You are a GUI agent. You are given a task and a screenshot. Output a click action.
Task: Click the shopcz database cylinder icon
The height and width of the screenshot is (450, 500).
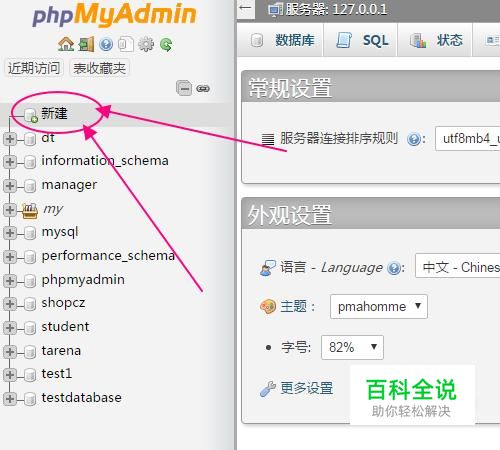(x=30, y=304)
